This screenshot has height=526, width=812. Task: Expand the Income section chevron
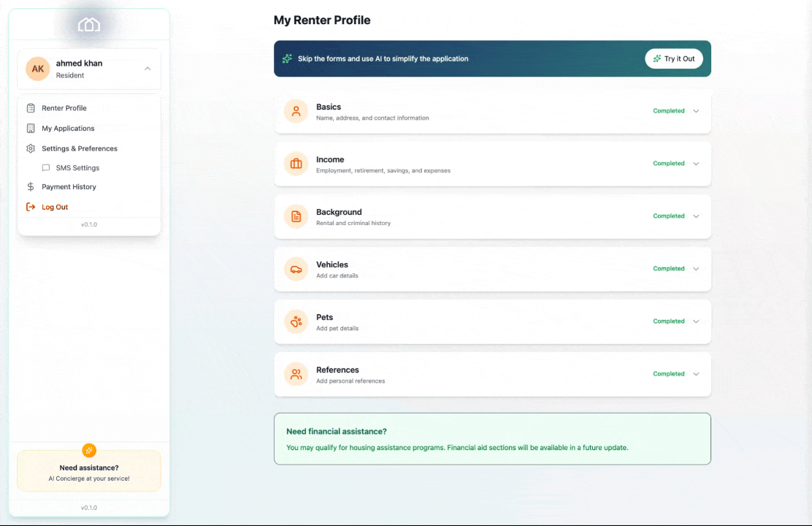click(x=696, y=164)
